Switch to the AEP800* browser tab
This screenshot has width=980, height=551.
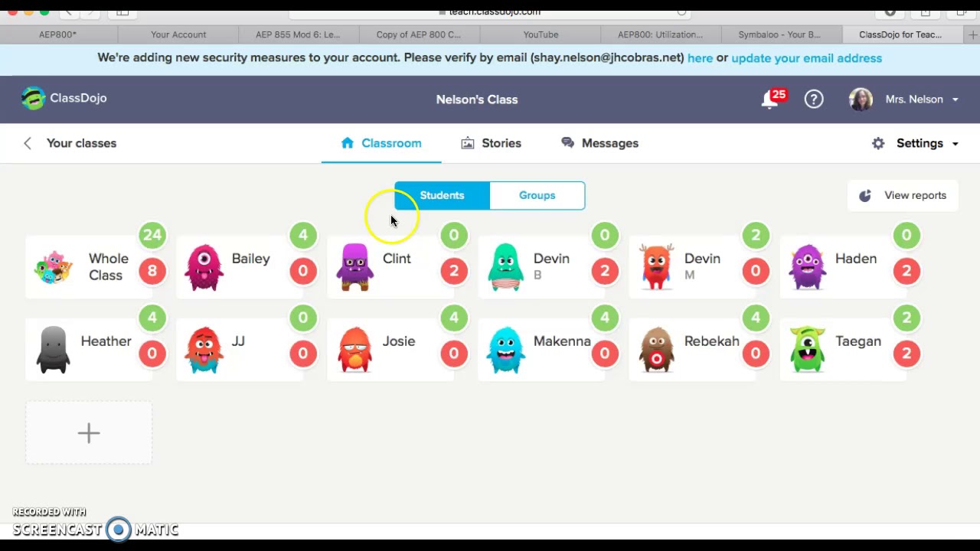[x=58, y=34]
